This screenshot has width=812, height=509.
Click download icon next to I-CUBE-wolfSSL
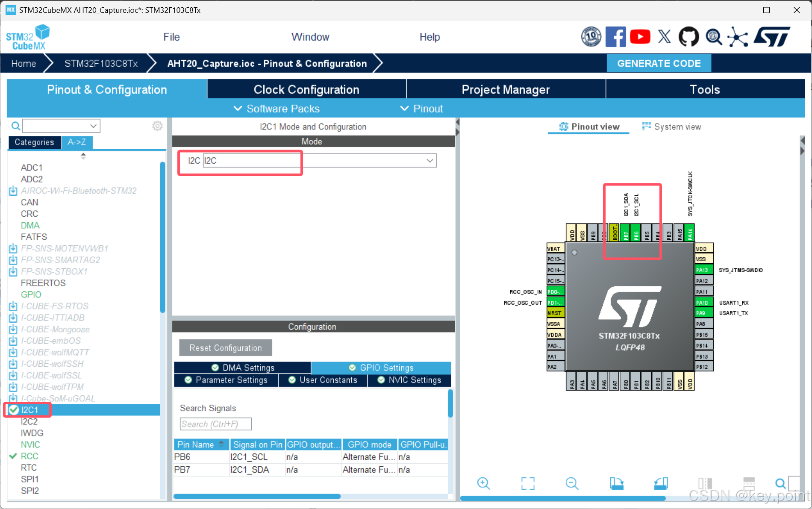click(13, 375)
